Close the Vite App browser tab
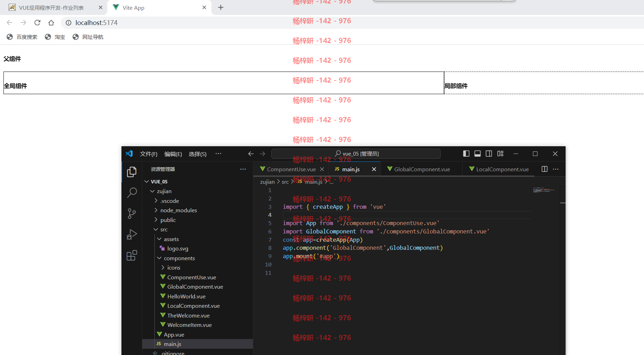644x355 pixels. pos(204,7)
